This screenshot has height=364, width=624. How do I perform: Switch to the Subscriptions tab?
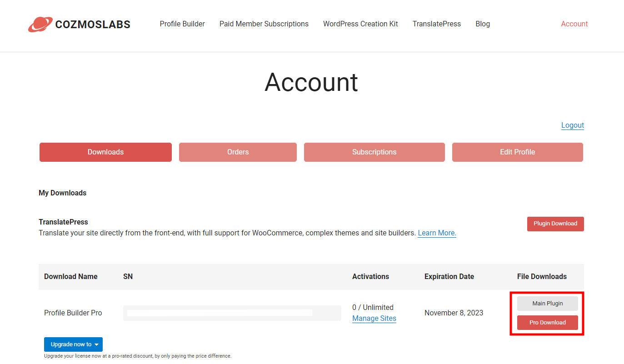pos(374,152)
